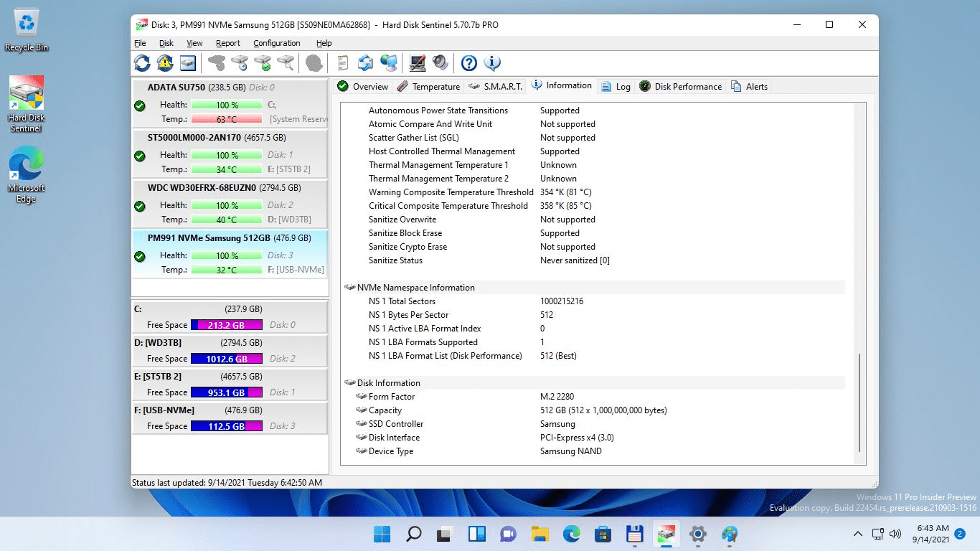This screenshot has width=980, height=551.
Task: Click the disk with green checkmark toolbar icon
Action: [261, 63]
